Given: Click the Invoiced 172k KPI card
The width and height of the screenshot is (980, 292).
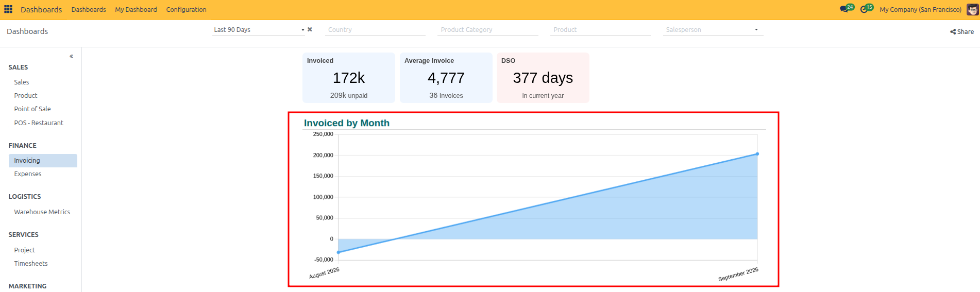Looking at the screenshot, I should coord(349,78).
